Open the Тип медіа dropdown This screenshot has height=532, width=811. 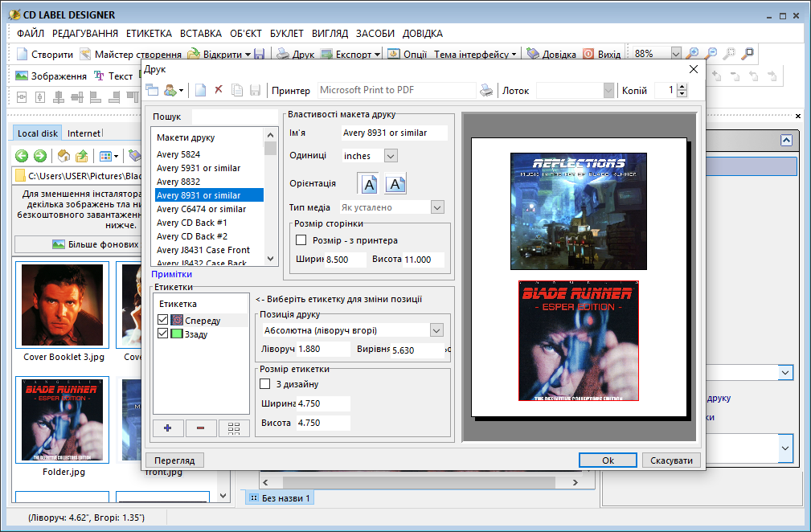436,207
